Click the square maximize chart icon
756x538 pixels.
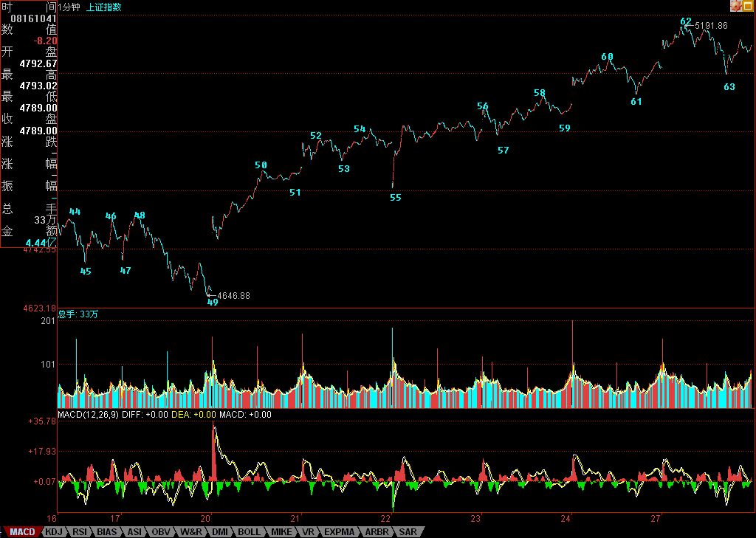(x=748, y=6)
